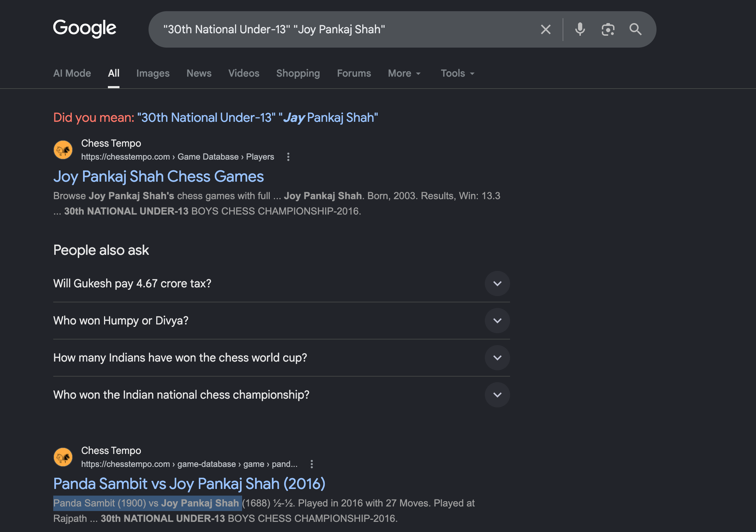The height and width of the screenshot is (532, 756).
Task: Click the 'Jay Pankaj Shah' suggested spelling link
Action: click(x=257, y=118)
